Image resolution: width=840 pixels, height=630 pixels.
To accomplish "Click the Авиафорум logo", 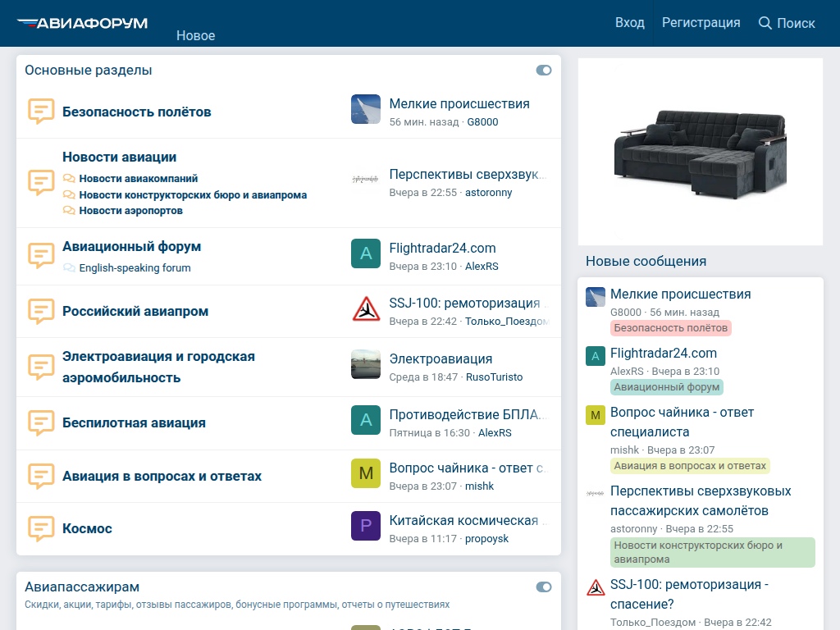I will coord(82,23).
